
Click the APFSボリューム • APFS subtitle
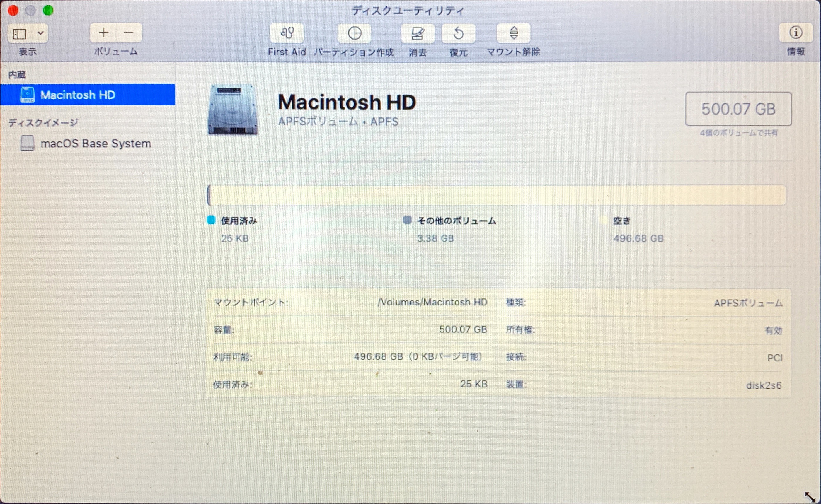pos(338,122)
